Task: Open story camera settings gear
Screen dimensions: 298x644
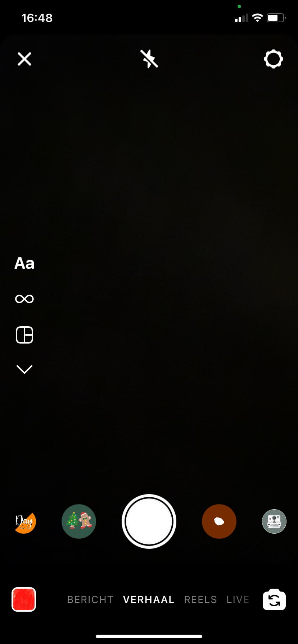Action: click(274, 59)
